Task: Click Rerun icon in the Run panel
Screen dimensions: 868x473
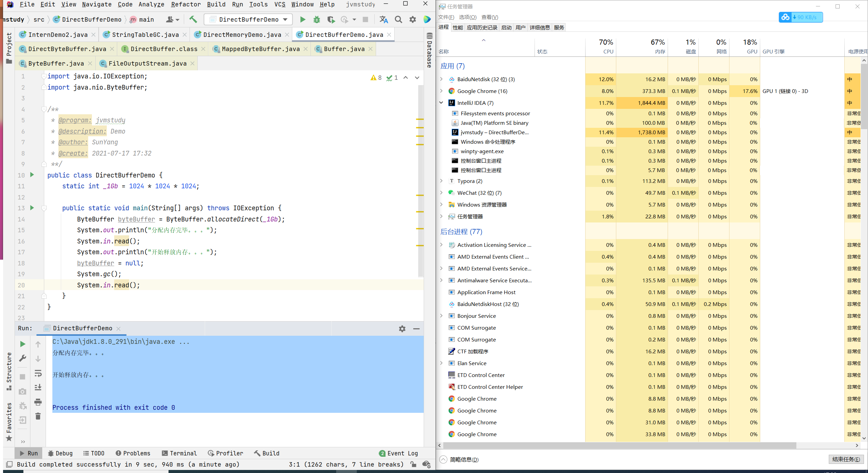Action: [x=23, y=344]
